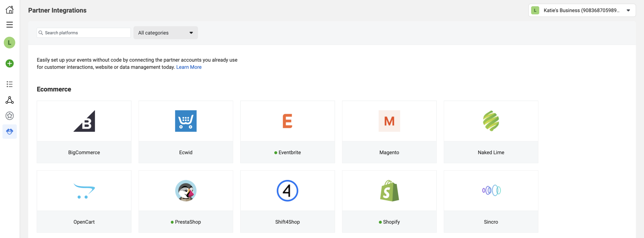
Task: Click the Ecwid shopping cart logo
Action: click(186, 121)
